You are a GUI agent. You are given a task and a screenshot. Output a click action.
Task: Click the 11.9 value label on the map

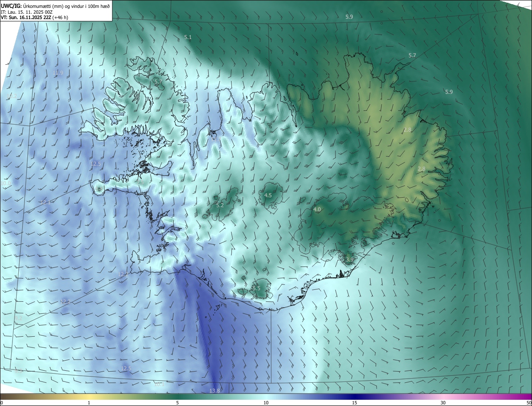point(58,73)
